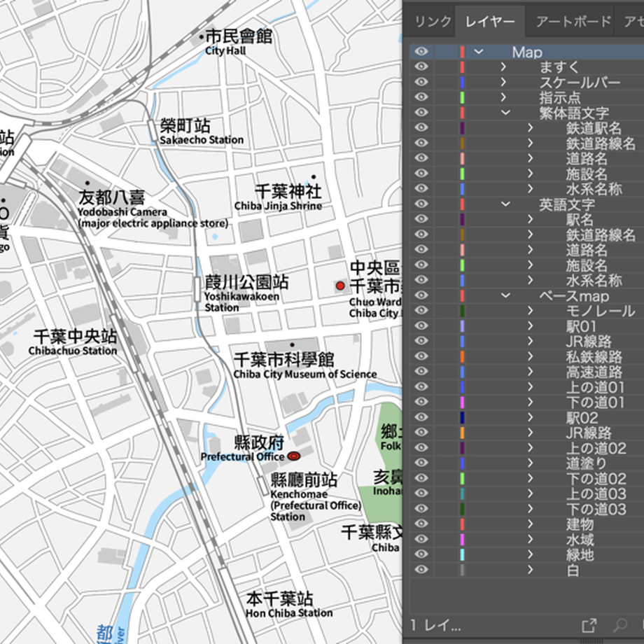Toggle visibility of the 高速道路 layer
644x644 pixels.
point(421,371)
